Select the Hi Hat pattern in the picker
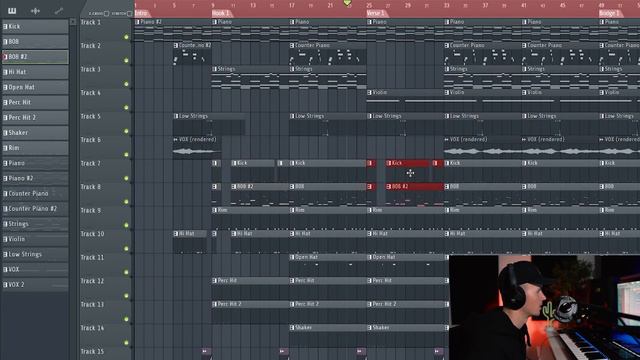Viewport: 640px width, 360px height. click(36, 72)
